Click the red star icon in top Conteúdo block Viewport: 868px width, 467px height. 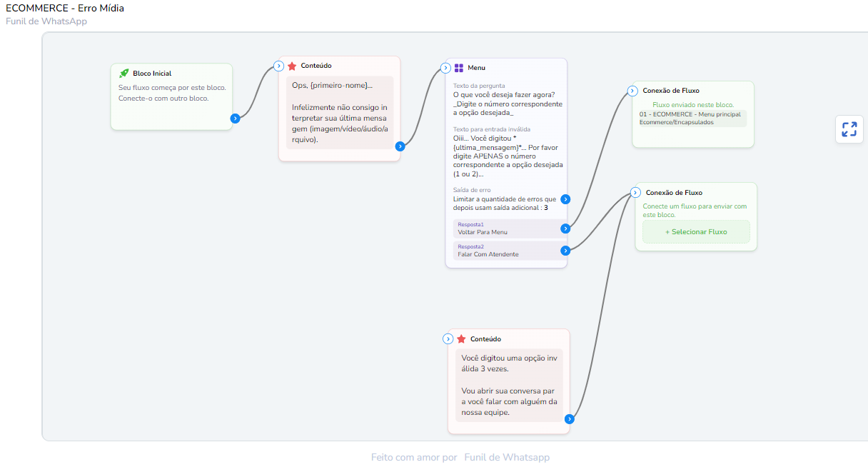tap(292, 66)
